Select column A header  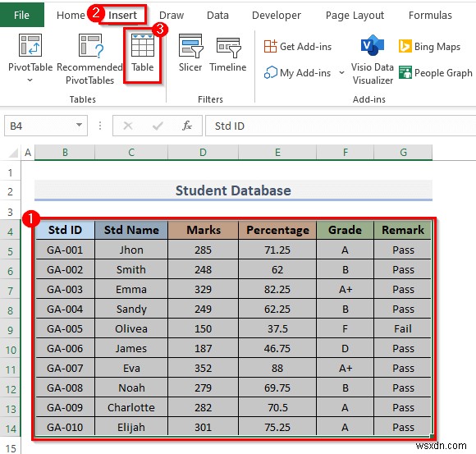28,152
